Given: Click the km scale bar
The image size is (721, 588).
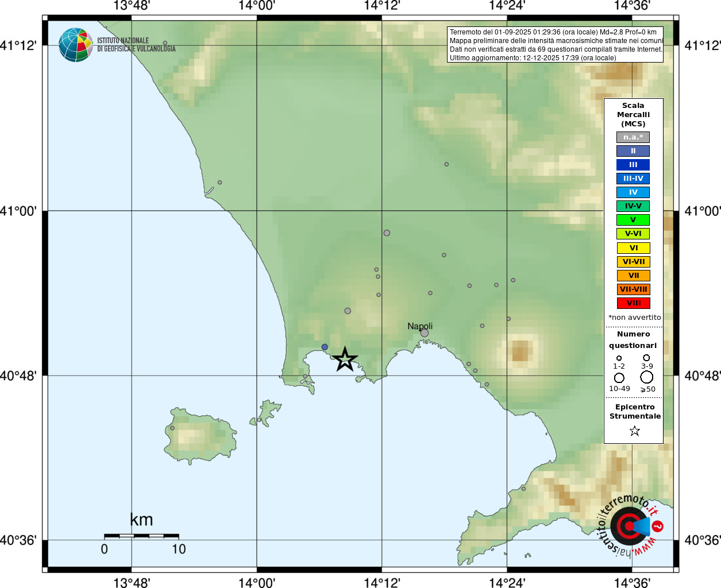Looking at the screenshot, I should [x=141, y=536].
